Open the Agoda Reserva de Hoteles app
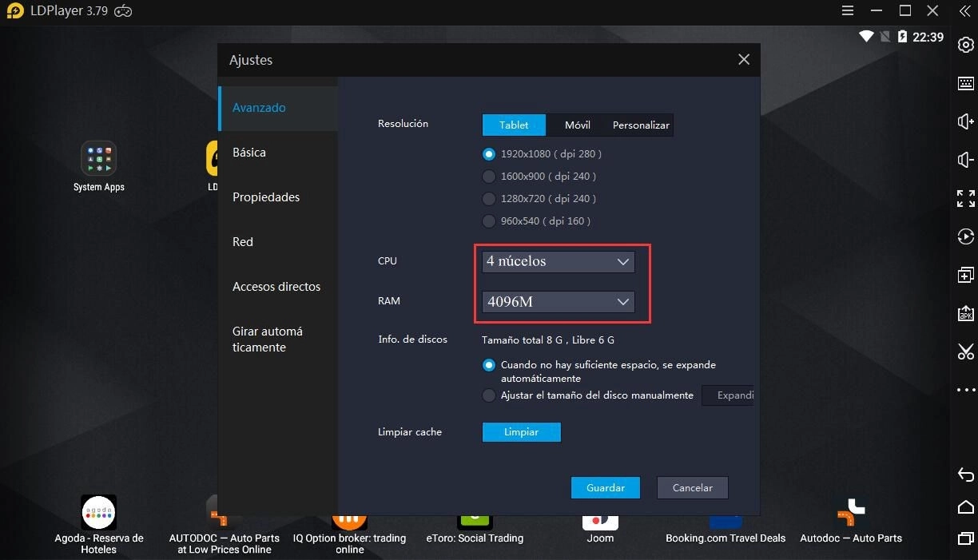 coord(98,512)
